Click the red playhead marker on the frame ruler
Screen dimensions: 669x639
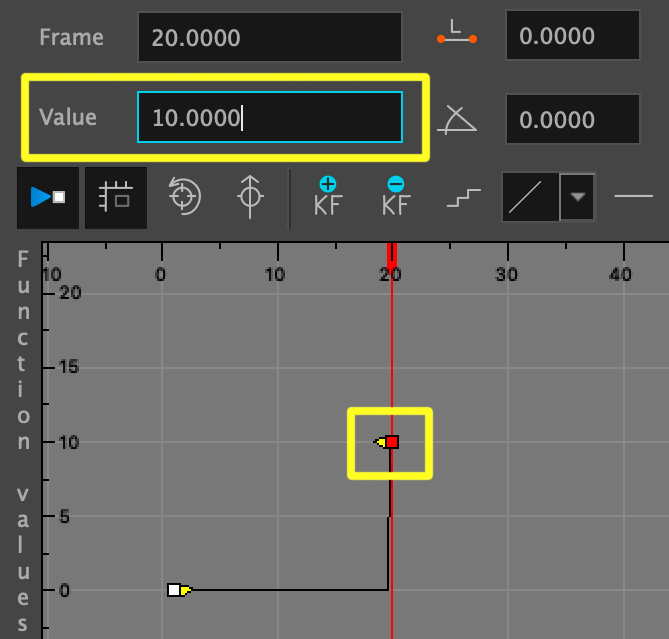(x=392, y=253)
